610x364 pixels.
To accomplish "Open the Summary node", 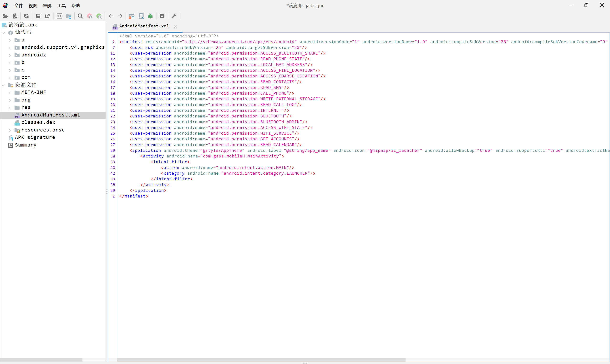I will 25,145.
